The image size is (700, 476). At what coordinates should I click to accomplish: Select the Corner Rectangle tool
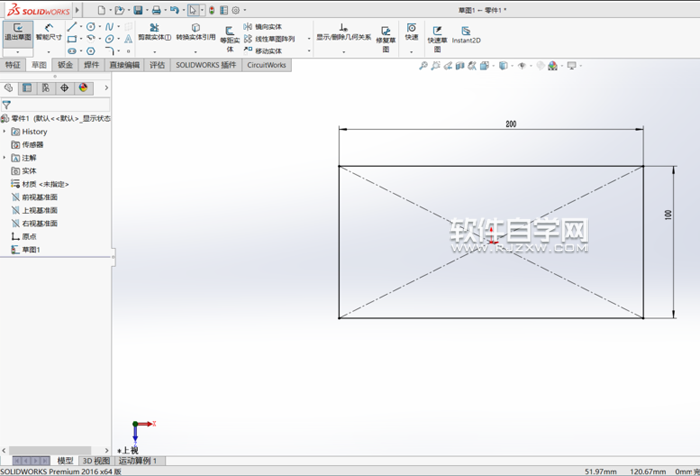(x=72, y=39)
